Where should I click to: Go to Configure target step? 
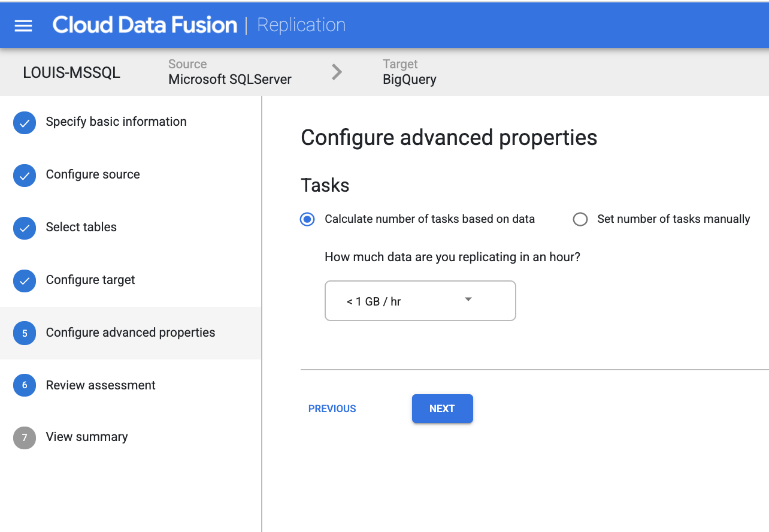tap(90, 280)
